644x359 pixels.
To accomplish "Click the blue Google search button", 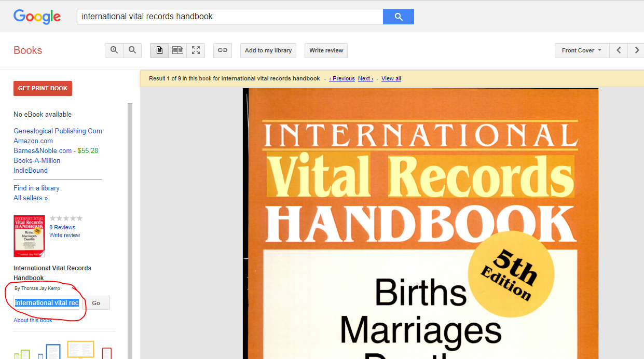I will pos(398,17).
